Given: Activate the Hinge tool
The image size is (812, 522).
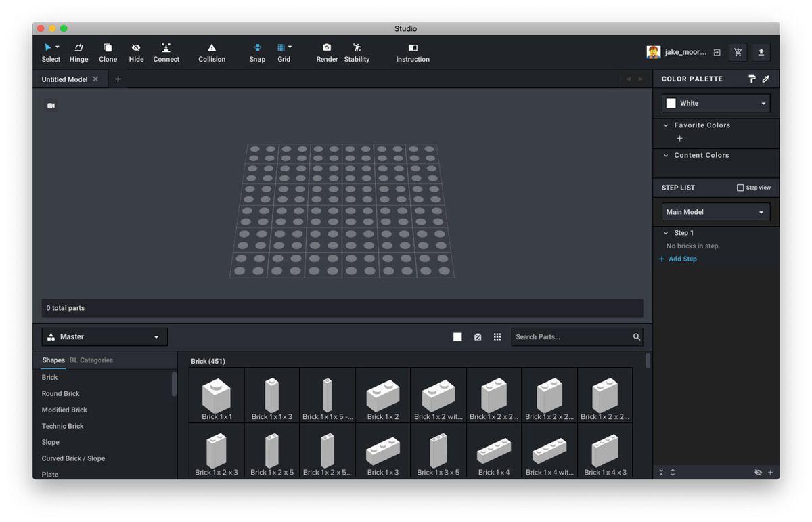Looking at the screenshot, I should (78, 52).
